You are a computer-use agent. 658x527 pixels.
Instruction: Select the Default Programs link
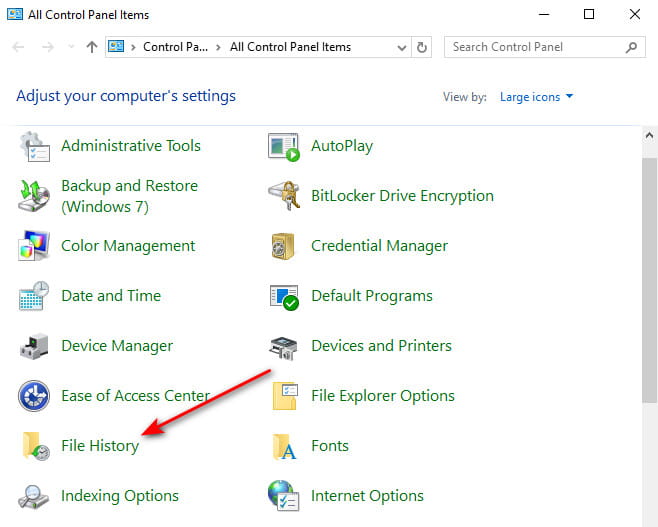click(372, 296)
